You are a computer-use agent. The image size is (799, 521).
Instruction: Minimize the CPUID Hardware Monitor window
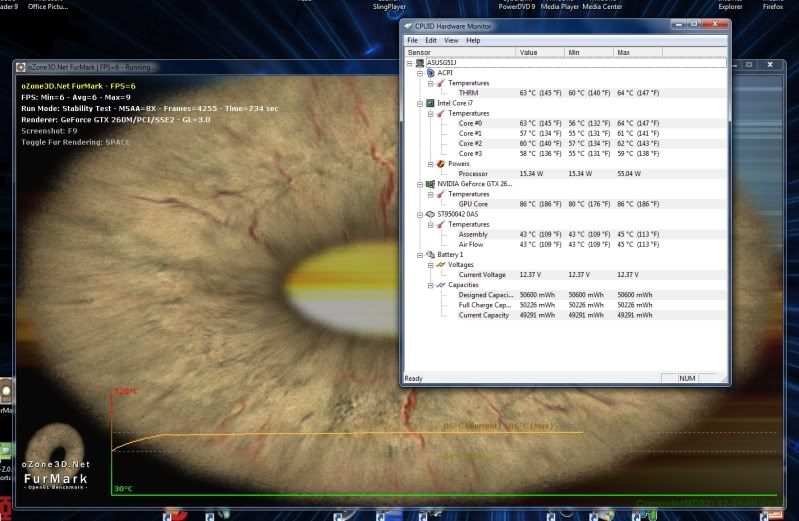tap(678, 24)
